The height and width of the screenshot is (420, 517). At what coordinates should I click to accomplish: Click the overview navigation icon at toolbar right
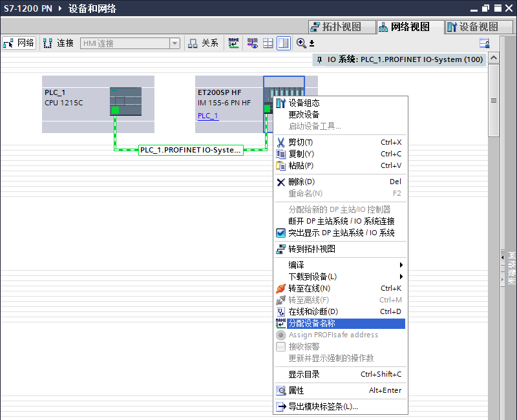(x=484, y=43)
